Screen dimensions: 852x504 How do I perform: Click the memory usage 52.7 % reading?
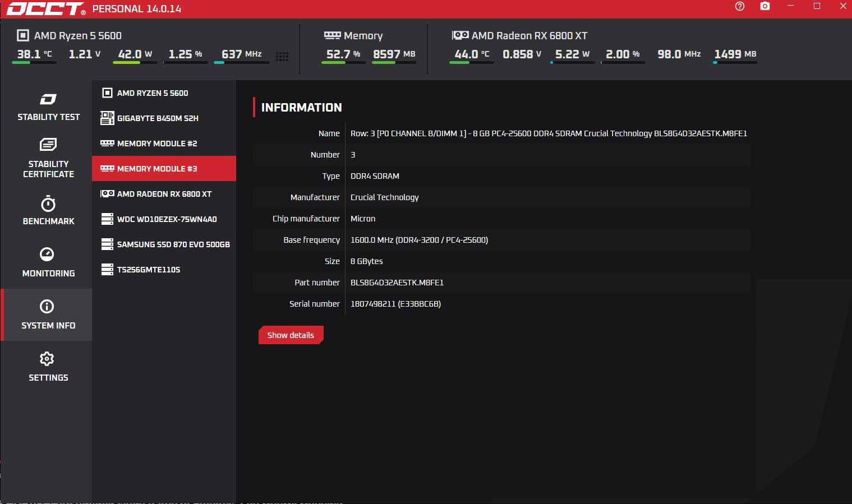343,54
